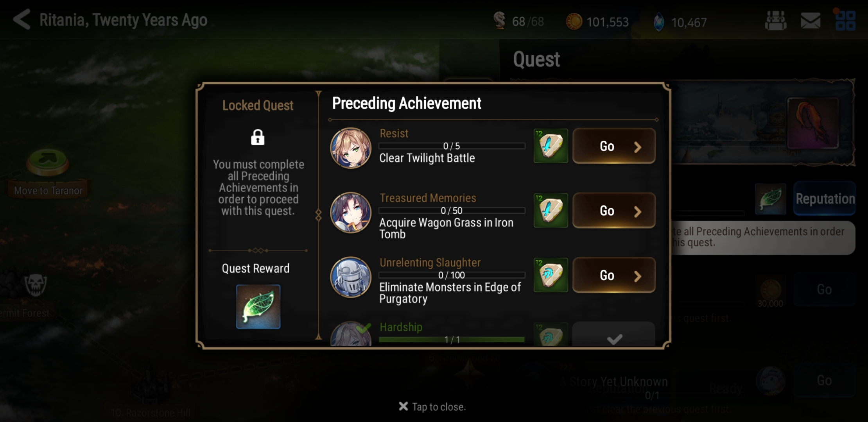This screenshot has height=422, width=868.
Task: Tap the completed Hardship checkmark button
Action: 614,334
